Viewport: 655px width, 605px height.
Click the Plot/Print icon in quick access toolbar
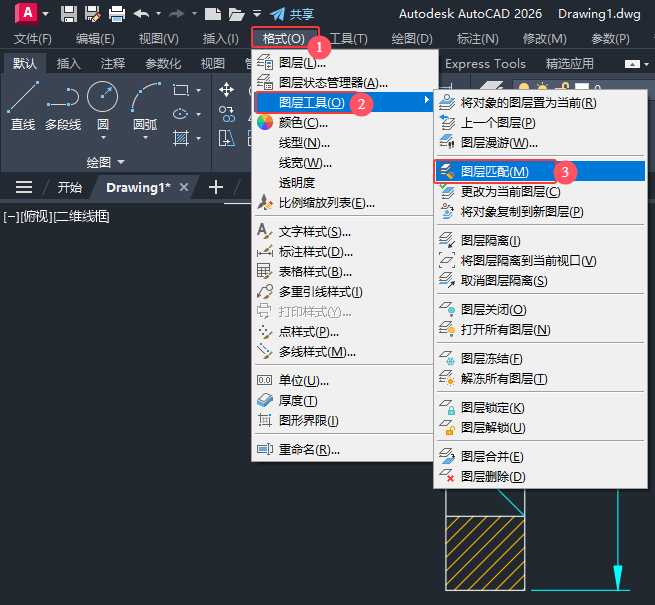click(116, 14)
